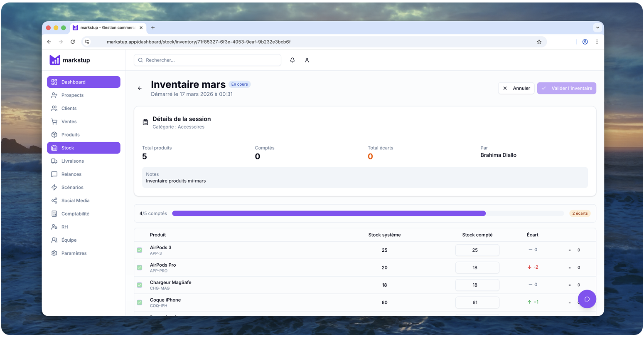Image resolution: width=644 pixels, height=337 pixels.
Task: Click the Annuler button
Action: point(516,88)
